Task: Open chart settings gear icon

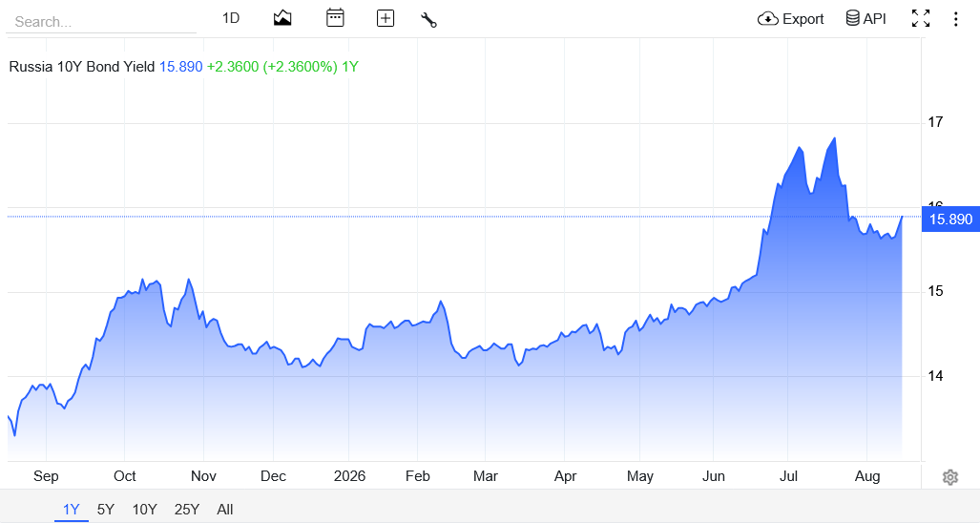Action: (950, 477)
